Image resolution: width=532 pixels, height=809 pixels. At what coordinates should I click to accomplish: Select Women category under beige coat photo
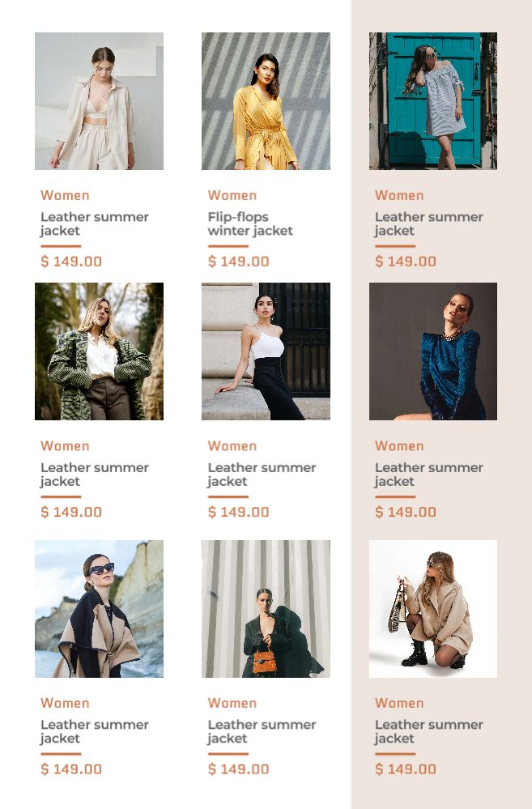[399, 703]
